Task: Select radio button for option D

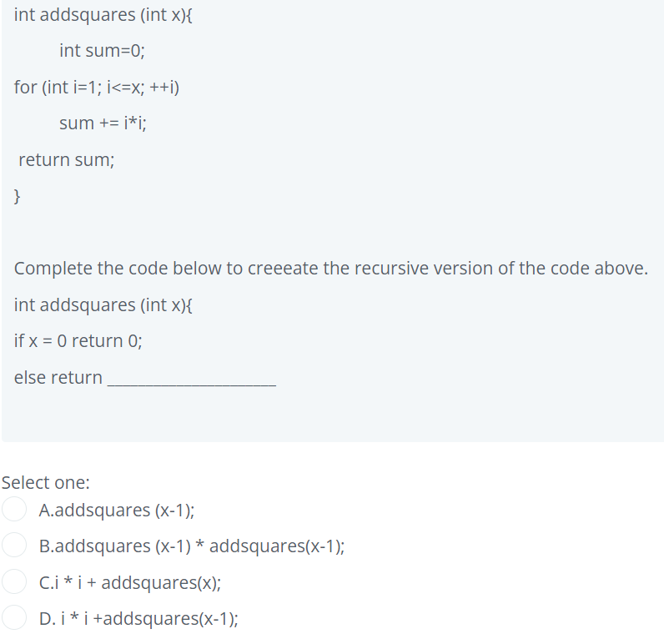Action: pyautogui.click(x=14, y=618)
